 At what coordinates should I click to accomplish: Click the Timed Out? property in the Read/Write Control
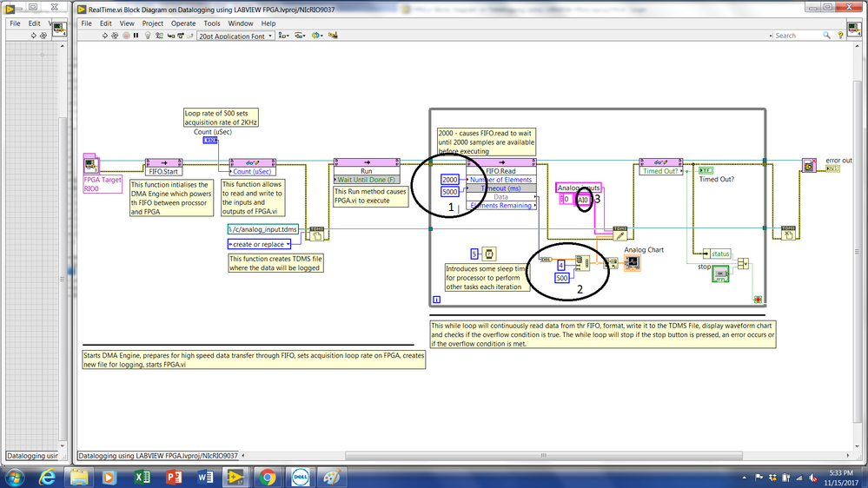(661, 171)
